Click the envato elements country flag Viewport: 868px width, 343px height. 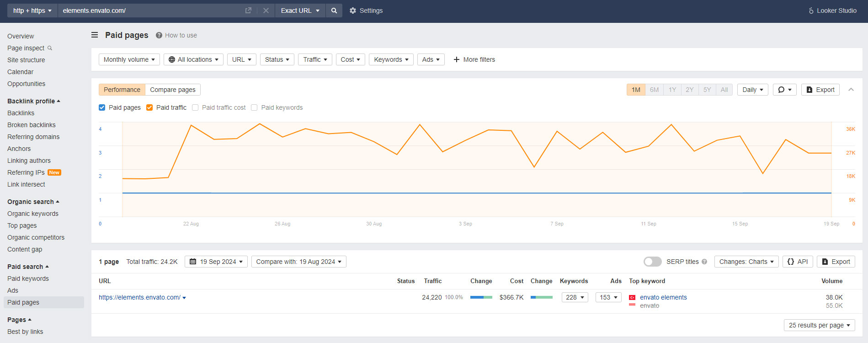pyautogui.click(x=632, y=297)
